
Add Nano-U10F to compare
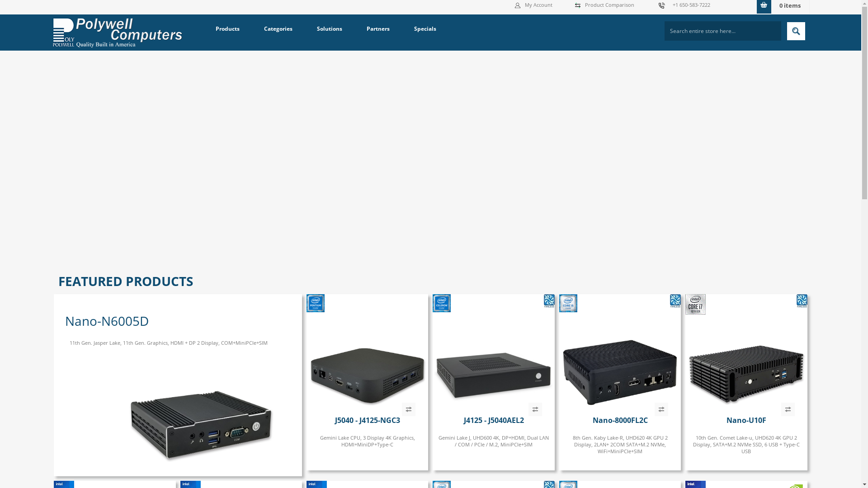(x=788, y=409)
